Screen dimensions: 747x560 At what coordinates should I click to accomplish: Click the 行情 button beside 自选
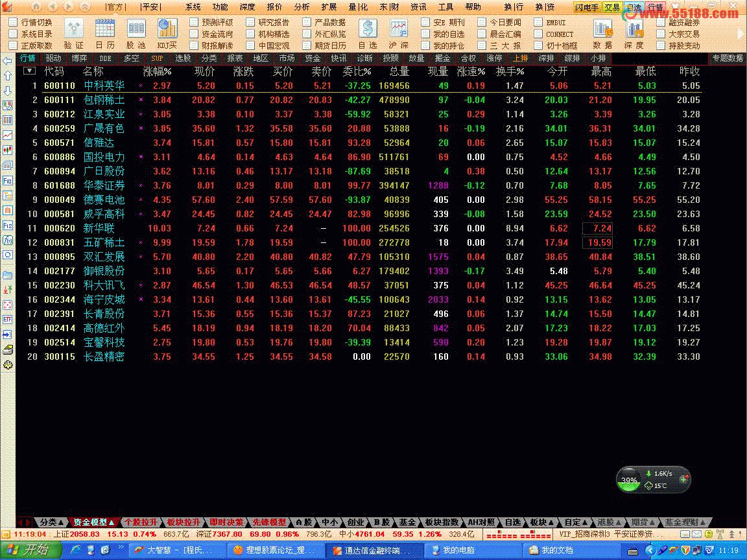click(656, 7)
